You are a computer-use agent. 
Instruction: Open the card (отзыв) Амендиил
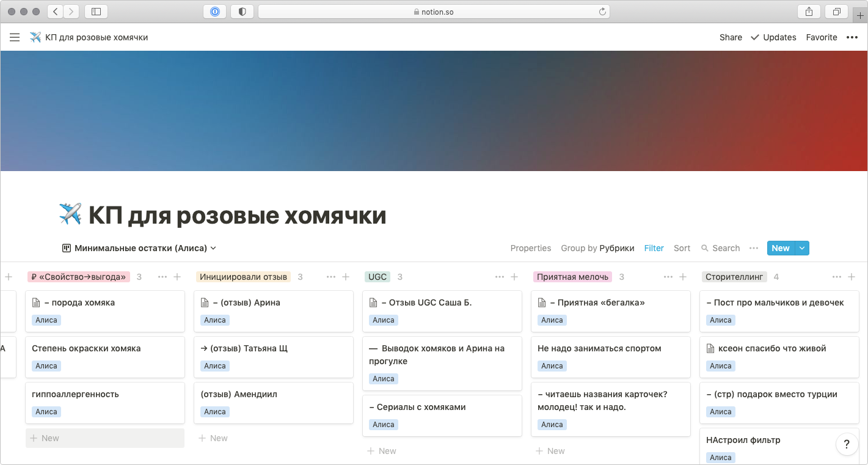coord(274,403)
